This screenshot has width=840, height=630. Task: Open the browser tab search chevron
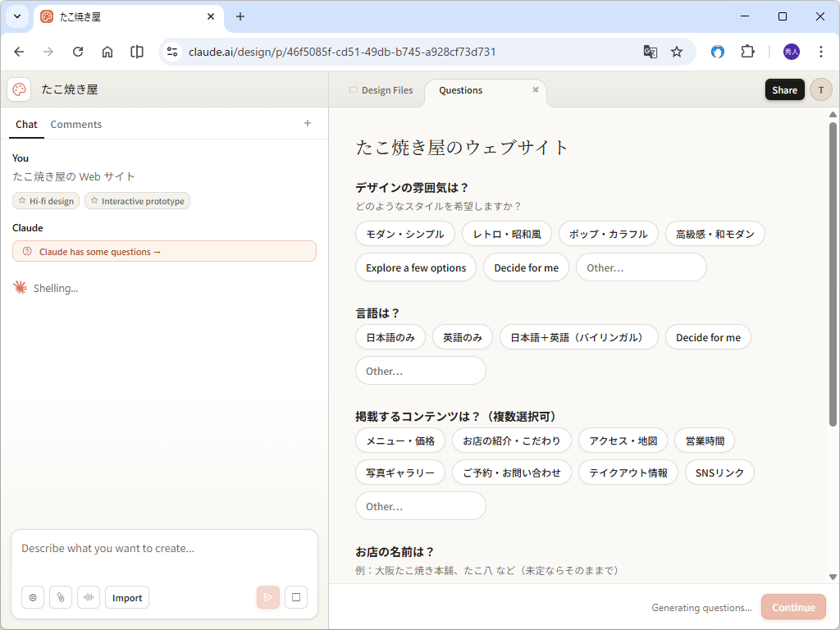pos(16,16)
